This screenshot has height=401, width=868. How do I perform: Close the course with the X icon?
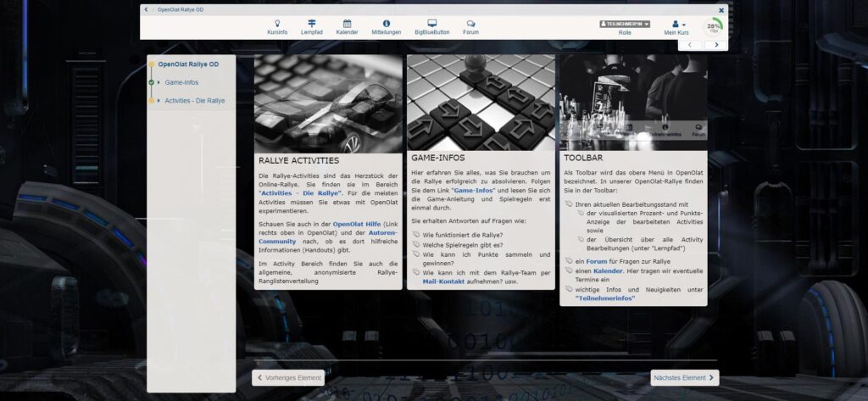[x=721, y=10]
